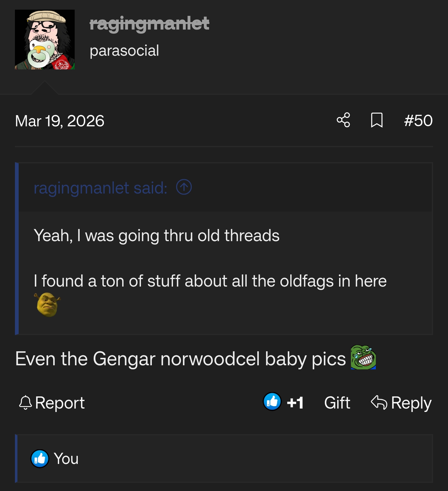Image resolution: width=448 pixels, height=491 pixels.
Task: Click the Mar 19, 2026 timestamp
Action: tap(60, 121)
